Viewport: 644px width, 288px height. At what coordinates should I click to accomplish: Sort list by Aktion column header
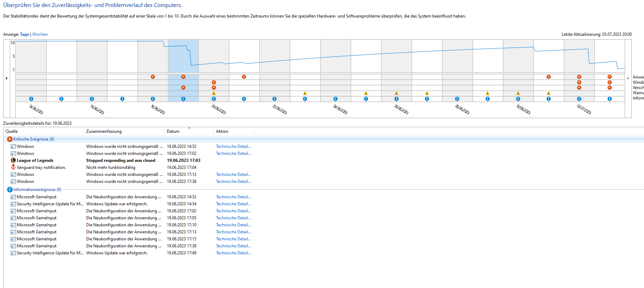[x=234, y=131]
